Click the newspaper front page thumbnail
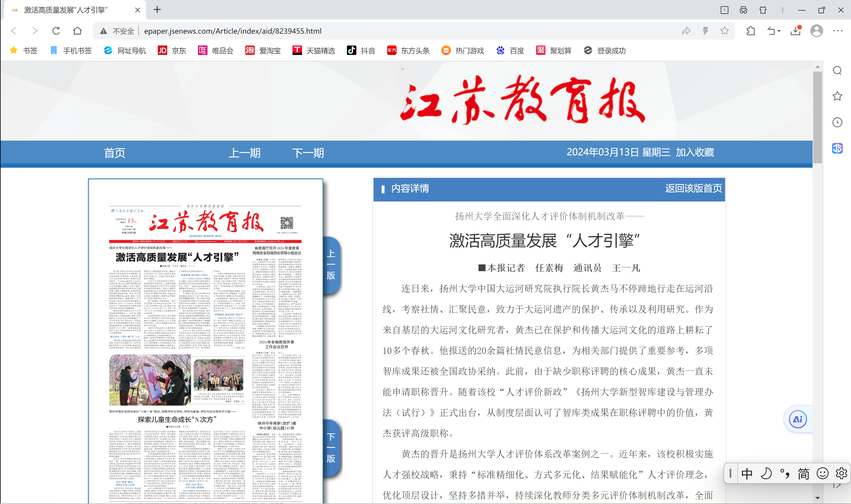The width and height of the screenshot is (851, 504). [x=205, y=340]
